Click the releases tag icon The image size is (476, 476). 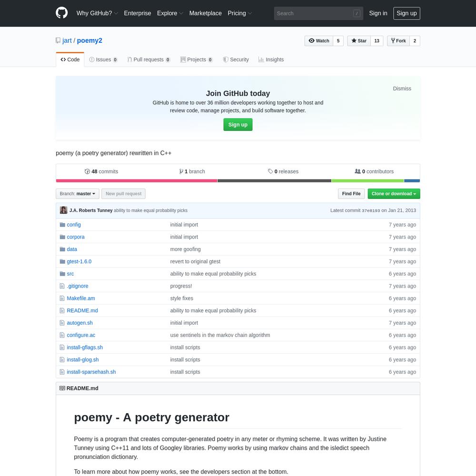point(270,171)
